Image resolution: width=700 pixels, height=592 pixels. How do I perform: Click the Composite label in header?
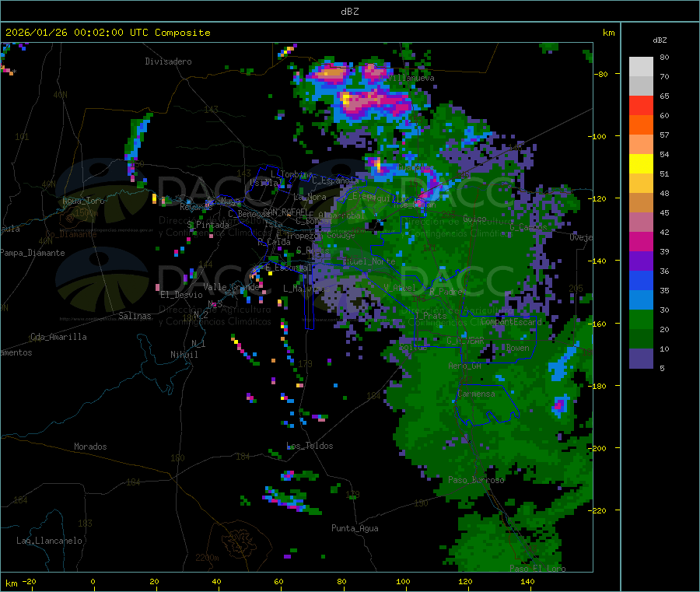pyautogui.click(x=183, y=33)
